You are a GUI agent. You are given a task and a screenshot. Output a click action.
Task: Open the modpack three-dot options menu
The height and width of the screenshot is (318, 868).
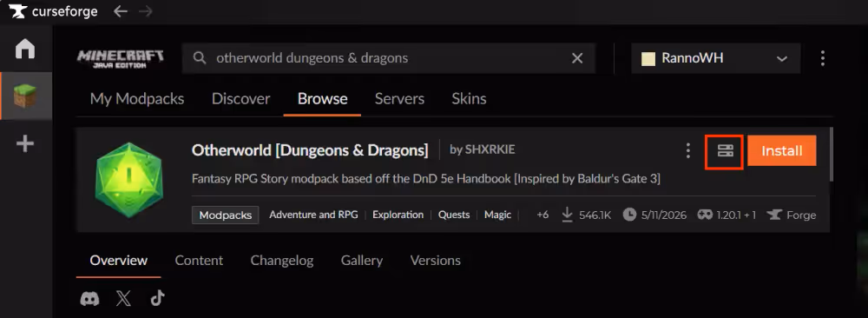click(x=687, y=150)
